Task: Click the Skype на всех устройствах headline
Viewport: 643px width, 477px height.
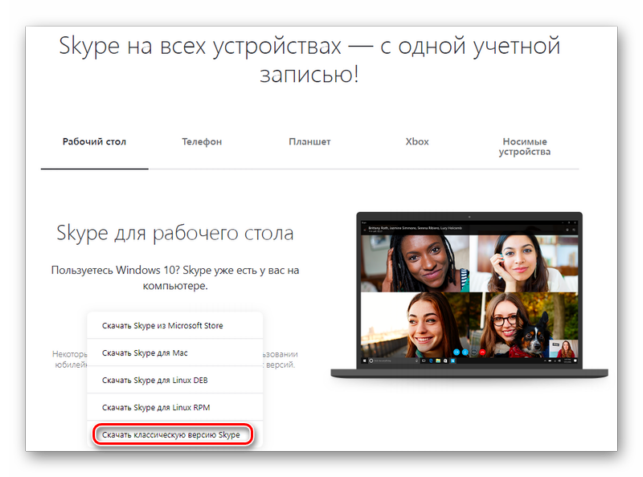Action: pyautogui.click(x=310, y=59)
